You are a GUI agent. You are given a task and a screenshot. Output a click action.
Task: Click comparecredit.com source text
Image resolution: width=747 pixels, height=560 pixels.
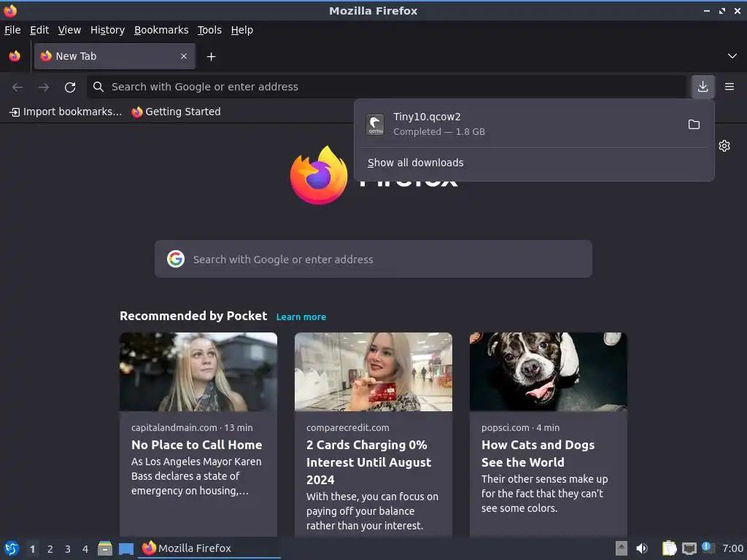348,427
